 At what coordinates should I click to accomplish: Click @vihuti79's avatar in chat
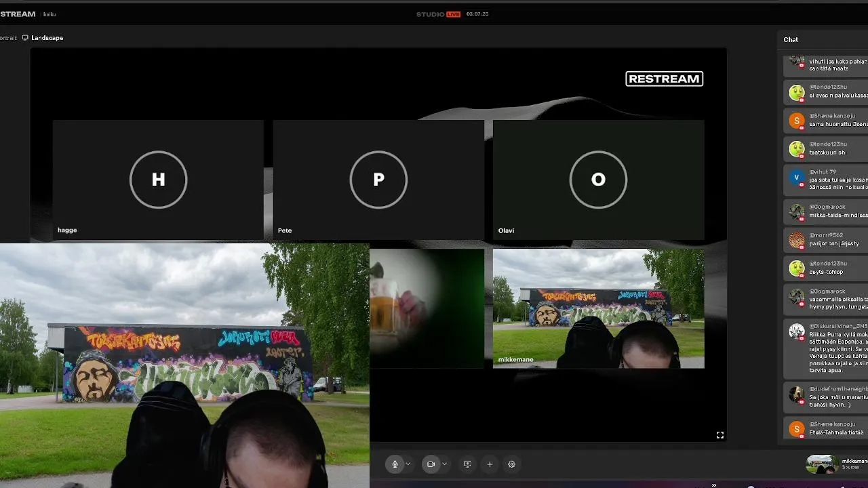pos(797,178)
